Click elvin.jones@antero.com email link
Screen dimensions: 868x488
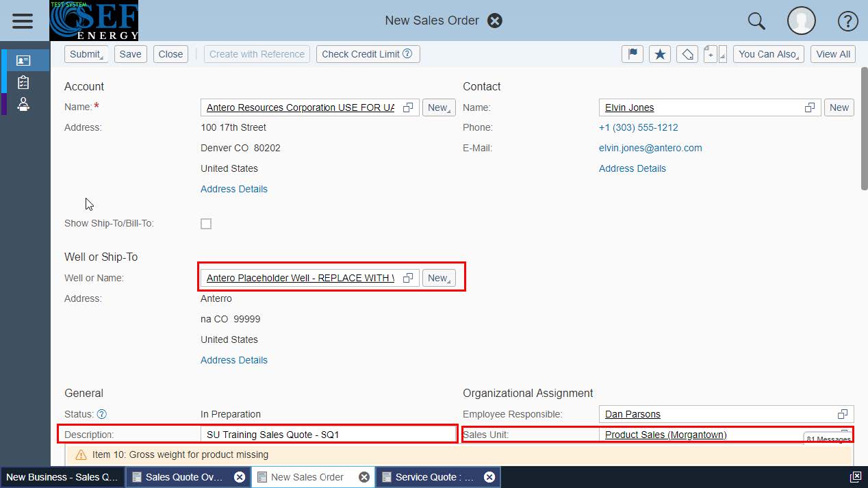(650, 148)
